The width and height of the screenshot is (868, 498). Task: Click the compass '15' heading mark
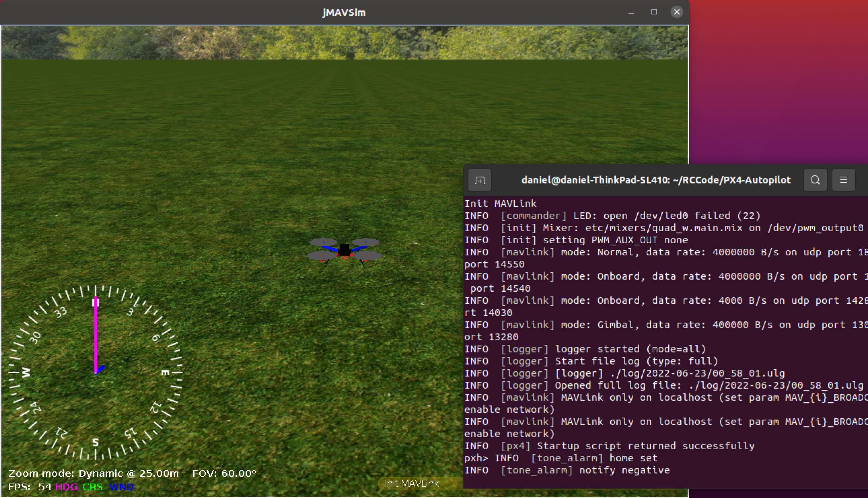[x=130, y=433]
